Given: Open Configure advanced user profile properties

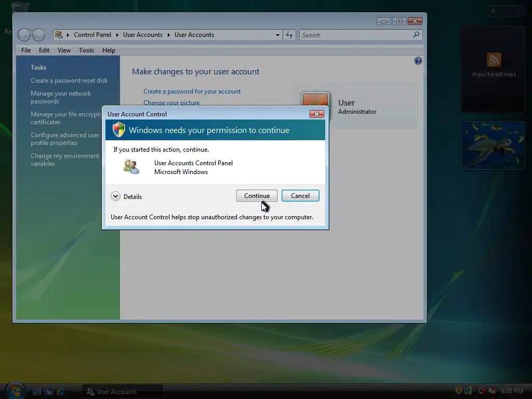Looking at the screenshot, I should (x=65, y=139).
